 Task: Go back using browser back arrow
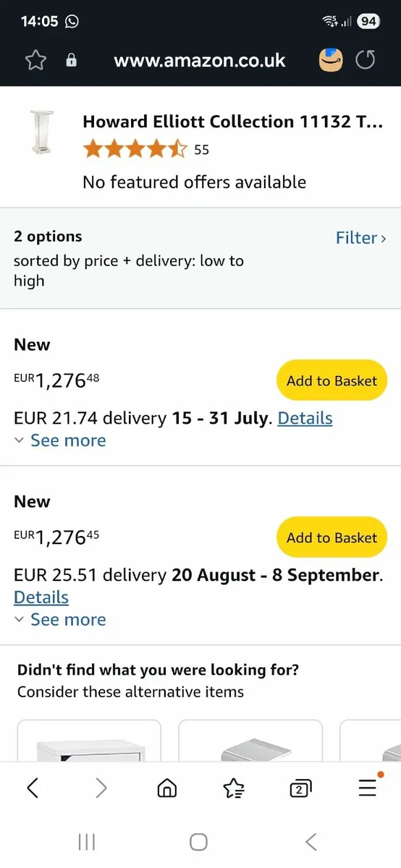coord(33,788)
